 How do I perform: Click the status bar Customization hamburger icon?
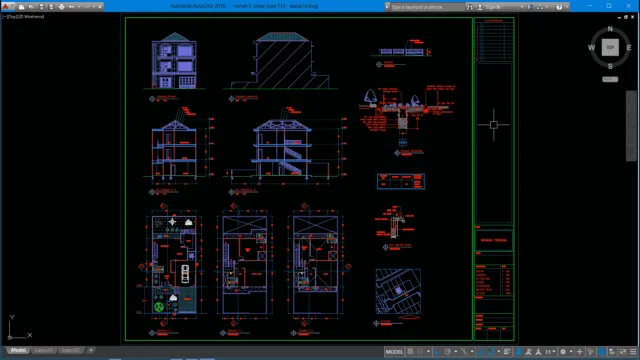pyautogui.click(x=633, y=352)
